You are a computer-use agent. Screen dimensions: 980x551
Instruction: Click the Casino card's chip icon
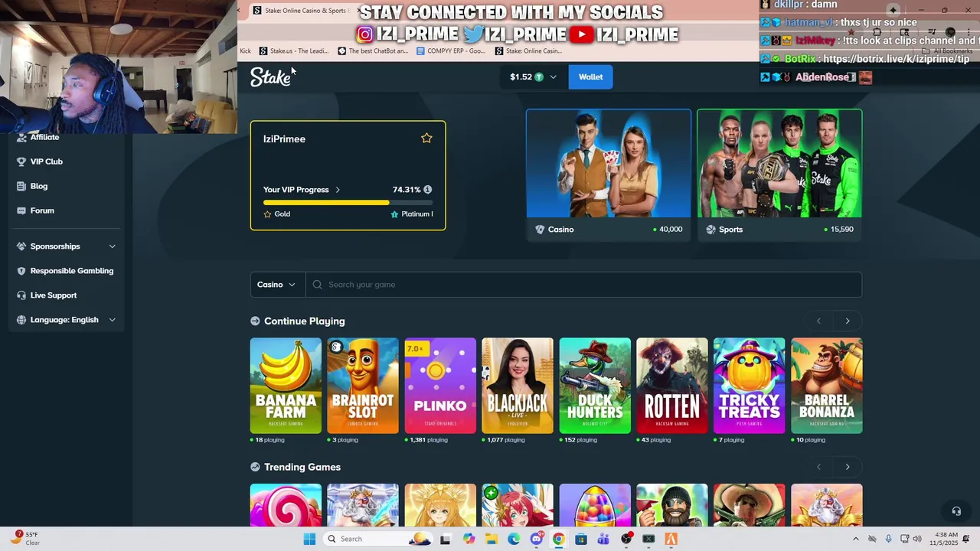click(x=540, y=230)
